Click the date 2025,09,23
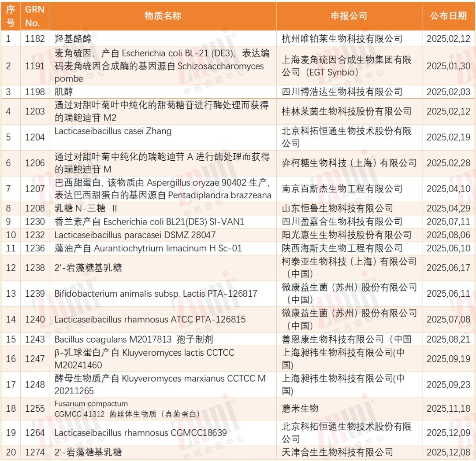 [x=448, y=384]
